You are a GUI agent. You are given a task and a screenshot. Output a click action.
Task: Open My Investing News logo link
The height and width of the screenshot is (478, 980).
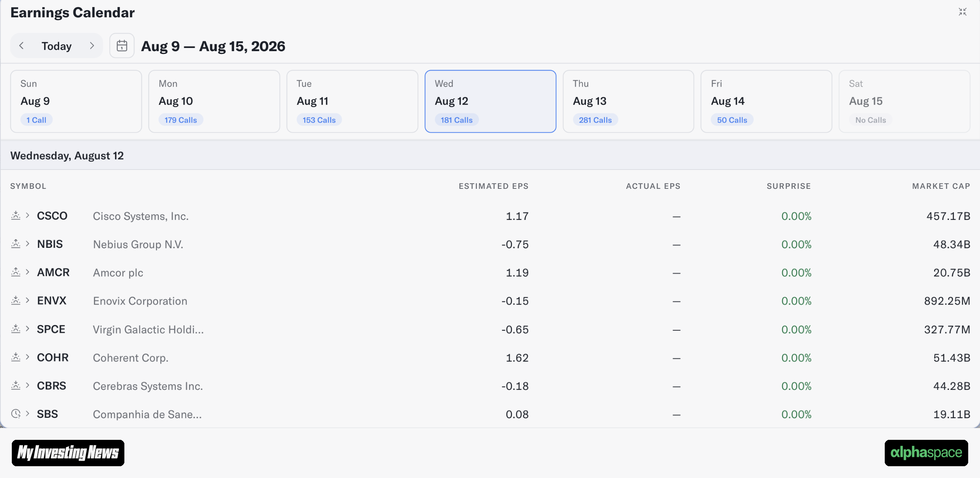pos(68,453)
